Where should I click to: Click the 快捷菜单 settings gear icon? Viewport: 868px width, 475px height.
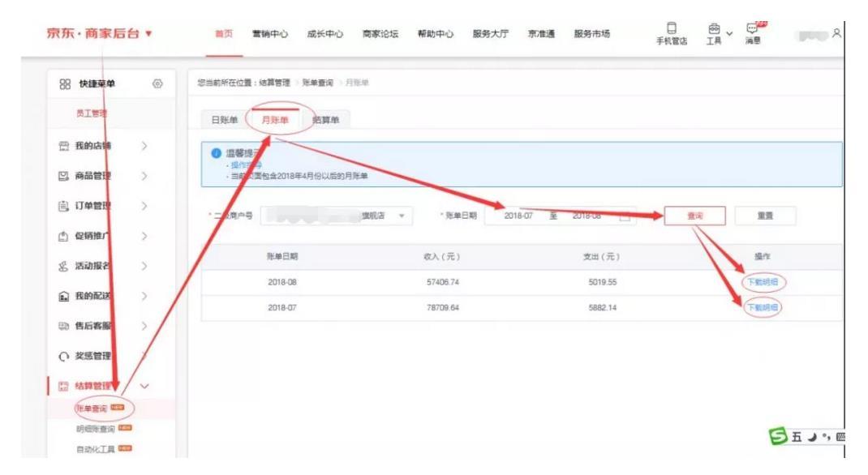click(x=157, y=83)
